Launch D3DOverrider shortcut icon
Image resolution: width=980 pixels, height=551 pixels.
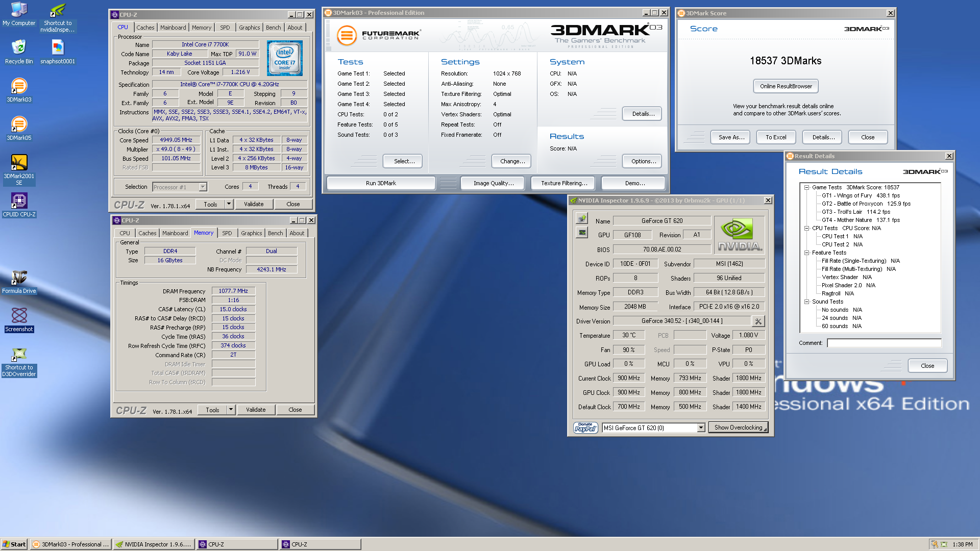[19, 363]
